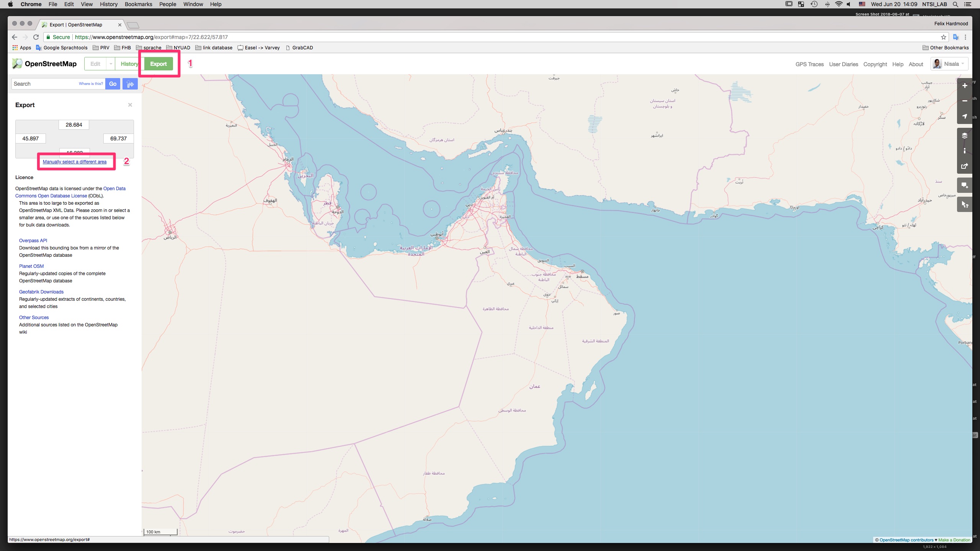Switch to the History tab
This screenshot has height=551, width=980.
click(x=129, y=64)
